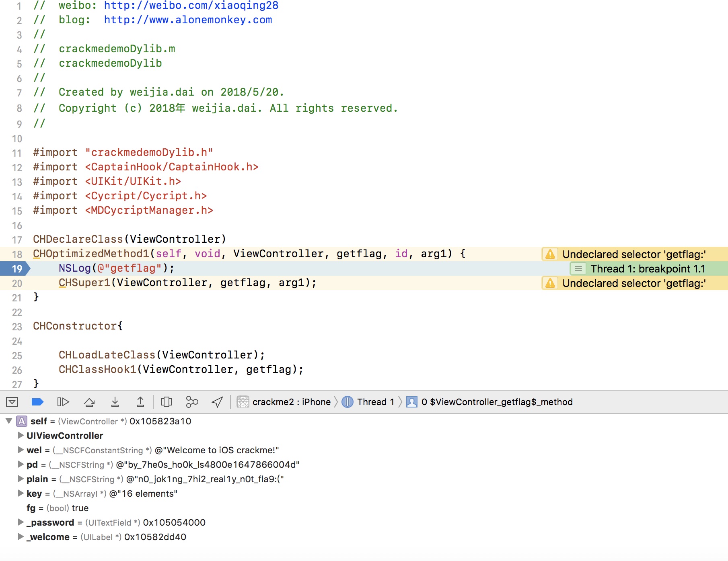Click the Undeclared selector 'getflag:' warning message
Image resolution: width=728 pixels, height=561 pixels.
[x=635, y=254]
